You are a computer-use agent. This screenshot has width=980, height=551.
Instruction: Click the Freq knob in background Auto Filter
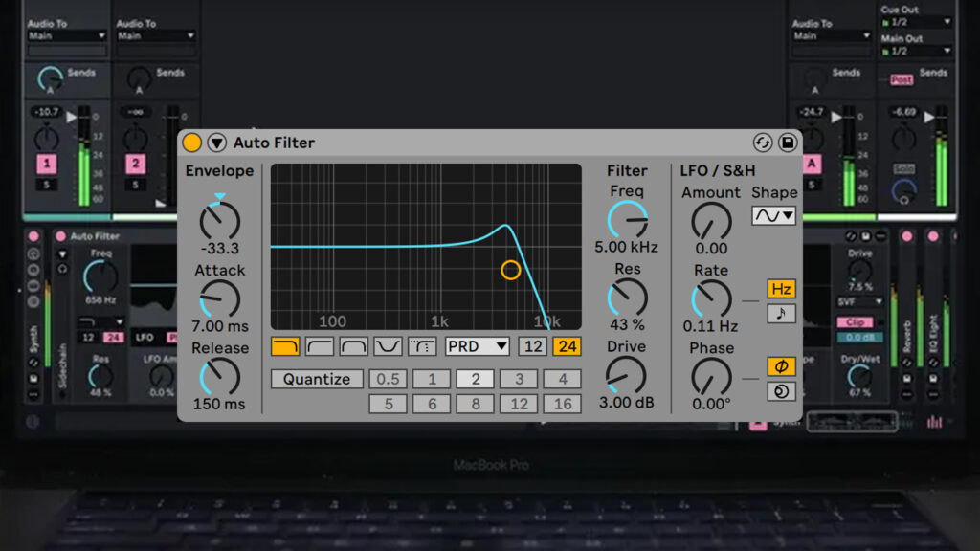pyautogui.click(x=100, y=277)
